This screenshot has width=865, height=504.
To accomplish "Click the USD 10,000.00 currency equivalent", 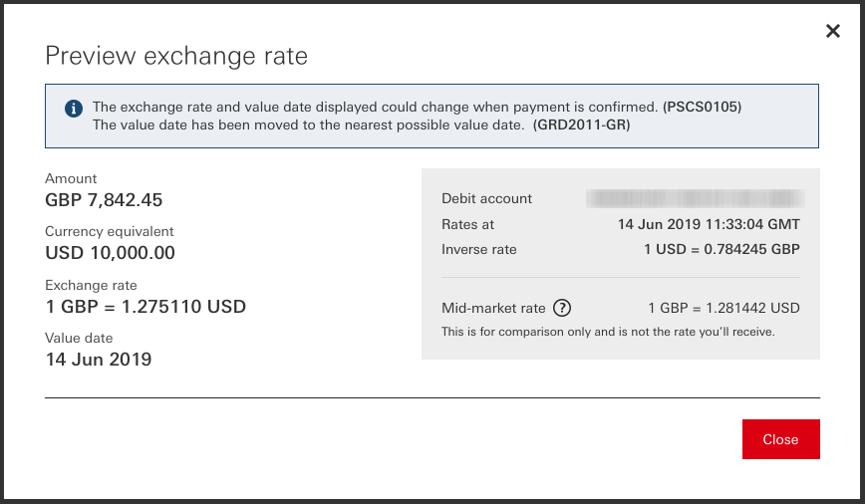I will click(110, 253).
